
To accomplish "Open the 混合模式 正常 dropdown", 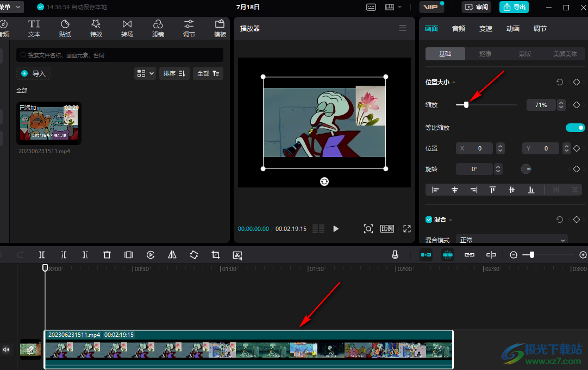I will click(x=512, y=240).
